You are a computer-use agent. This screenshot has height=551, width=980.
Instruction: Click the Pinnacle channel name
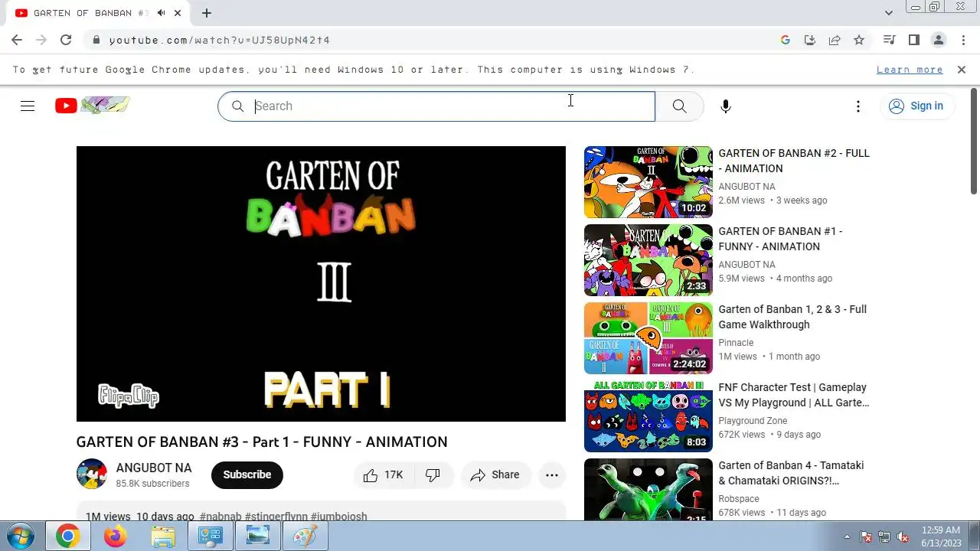736,343
